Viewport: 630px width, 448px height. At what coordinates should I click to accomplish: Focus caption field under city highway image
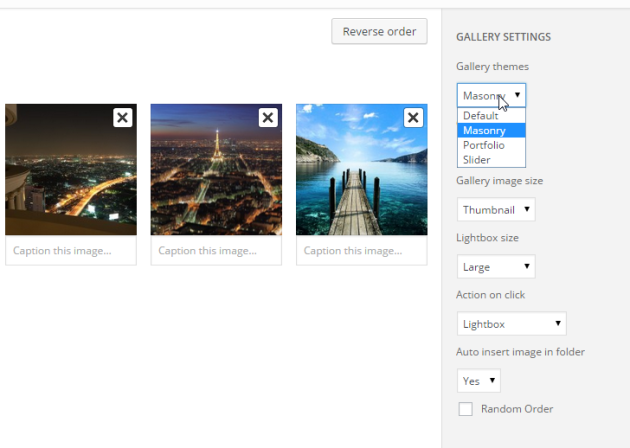[71, 250]
